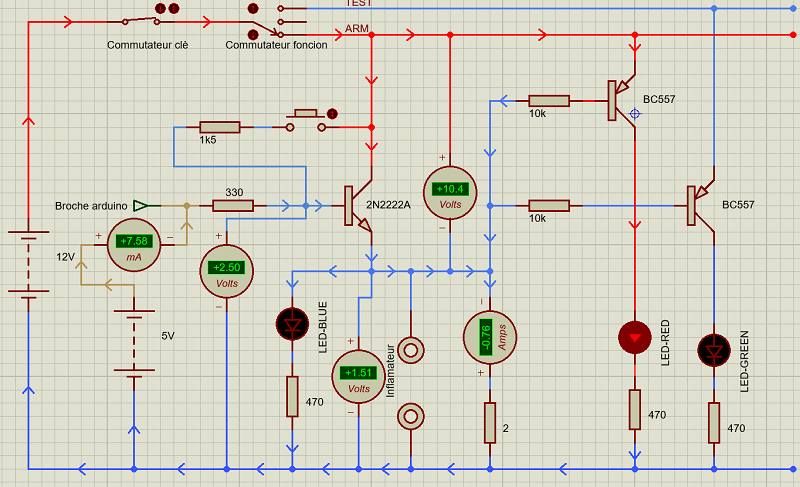Click the LED-BLUE diode symbol
The width and height of the screenshot is (800, 487).
[x=292, y=324]
